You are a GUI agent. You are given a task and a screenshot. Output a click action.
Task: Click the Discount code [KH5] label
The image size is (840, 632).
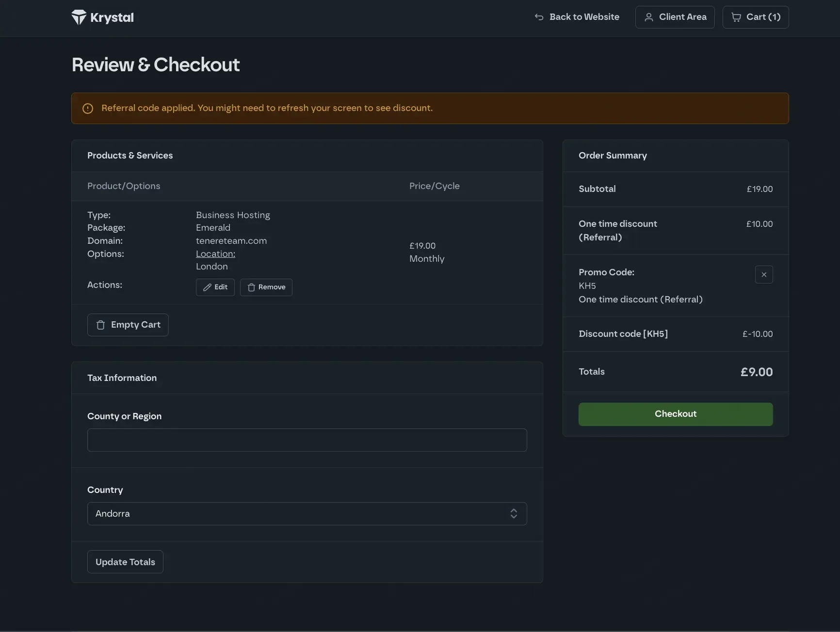pos(623,334)
